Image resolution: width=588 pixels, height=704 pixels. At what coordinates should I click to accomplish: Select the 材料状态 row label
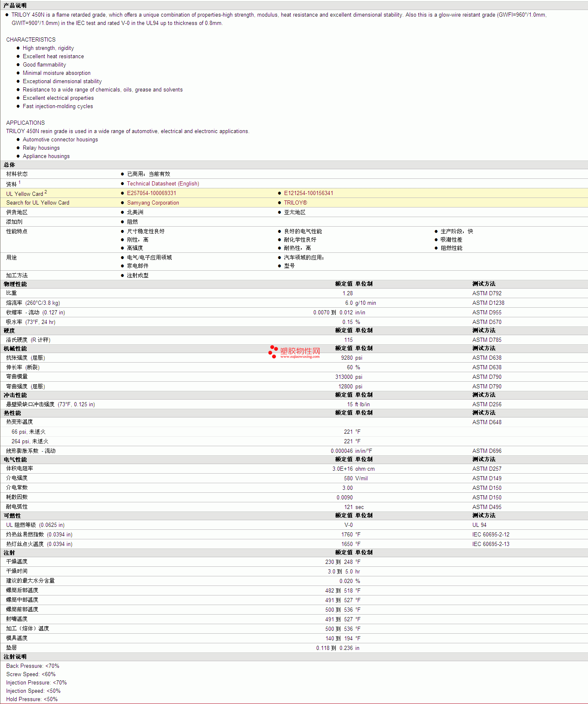point(17,174)
